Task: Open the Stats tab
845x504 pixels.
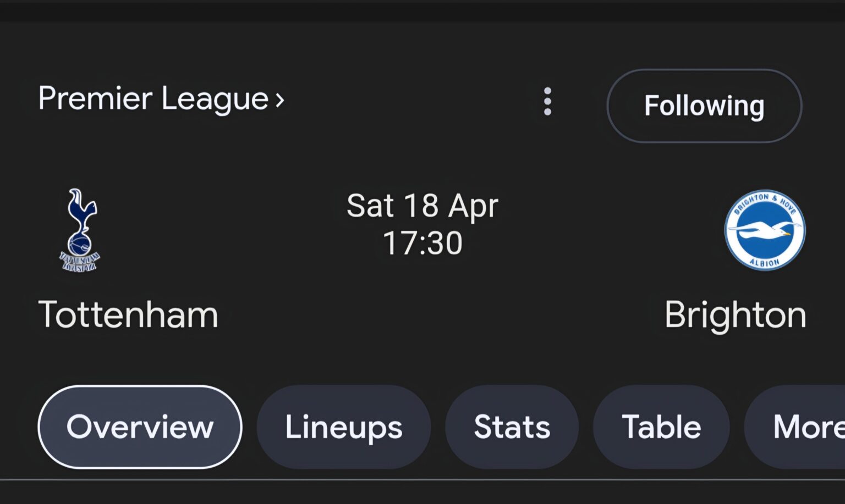Action: 511,427
